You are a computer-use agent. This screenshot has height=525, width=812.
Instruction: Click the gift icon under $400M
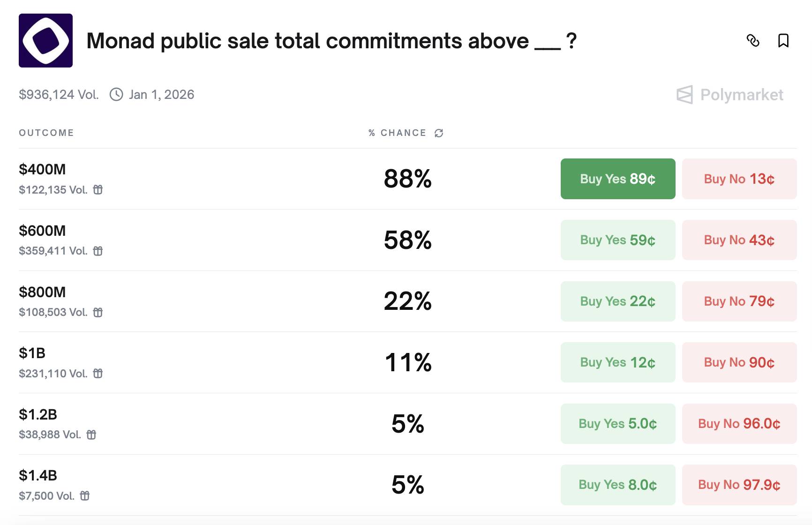coord(98,190)
